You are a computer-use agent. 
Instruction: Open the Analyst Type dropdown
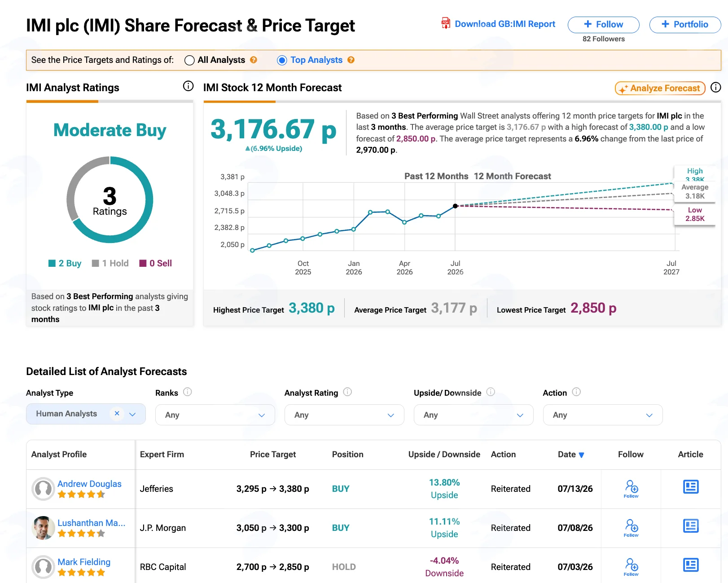click(x=86, y=414)
